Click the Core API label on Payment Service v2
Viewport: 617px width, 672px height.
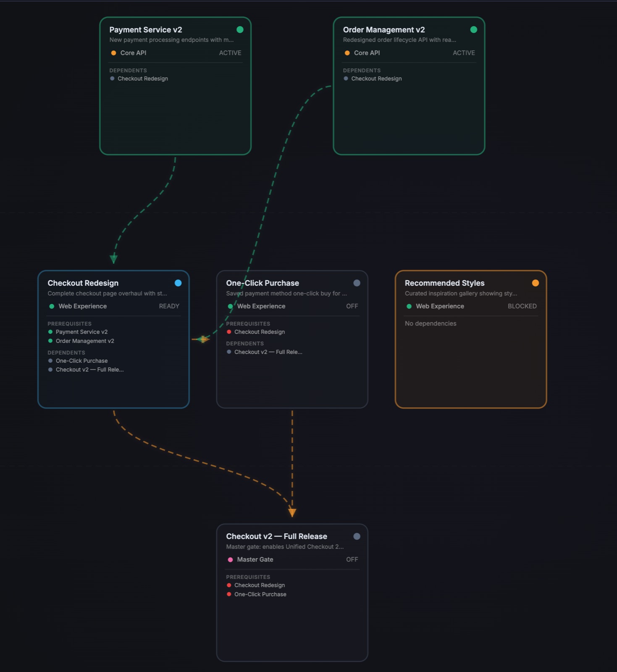coord(133,53)
